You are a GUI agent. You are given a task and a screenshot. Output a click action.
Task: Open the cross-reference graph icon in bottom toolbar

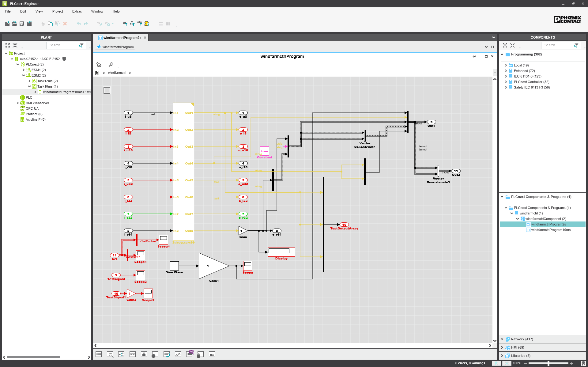[121, 354]
